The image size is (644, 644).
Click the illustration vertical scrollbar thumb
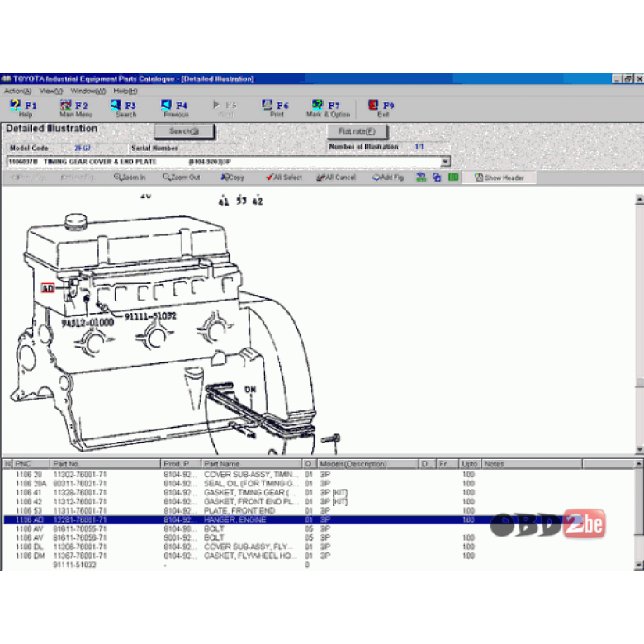coord(639,383)
